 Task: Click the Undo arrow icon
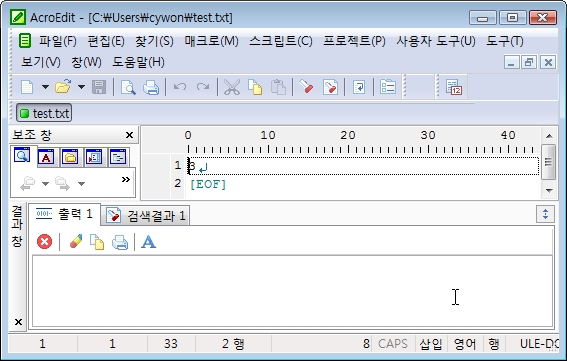click(x=180, y=87)
